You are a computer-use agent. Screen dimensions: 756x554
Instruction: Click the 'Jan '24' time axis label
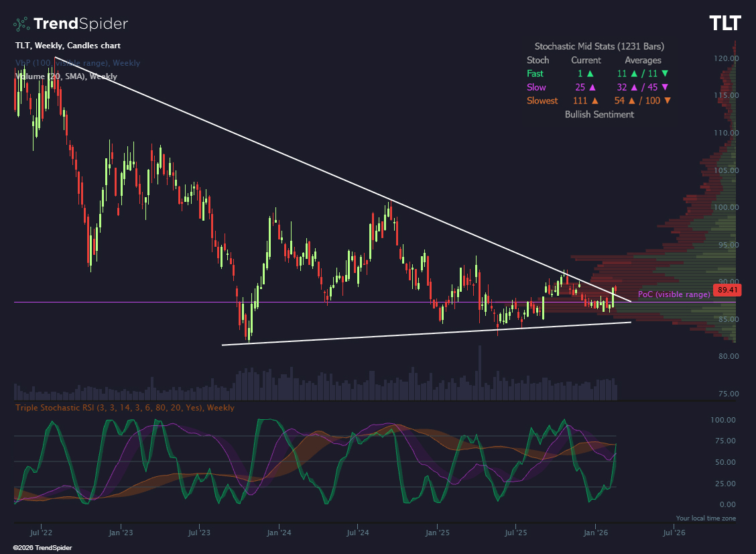click(x=279, y=533)
